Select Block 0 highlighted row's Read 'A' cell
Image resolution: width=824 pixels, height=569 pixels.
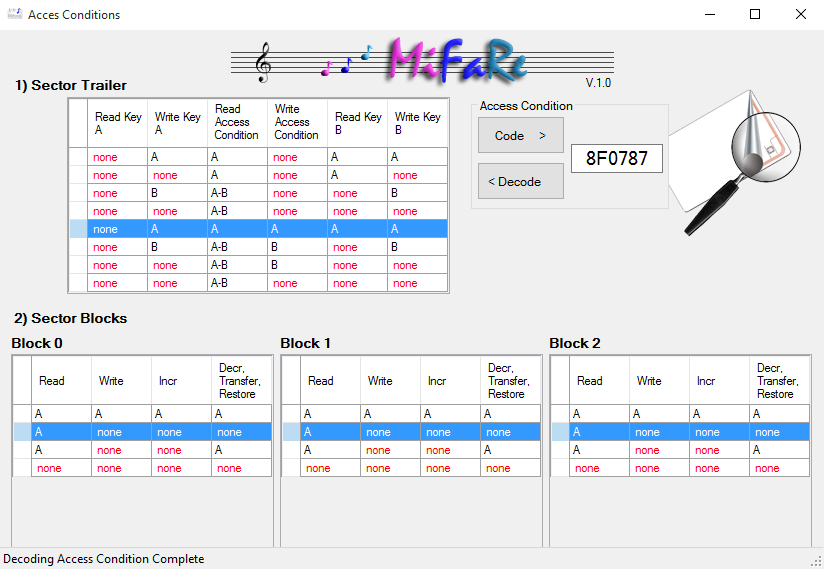(61, 432)
